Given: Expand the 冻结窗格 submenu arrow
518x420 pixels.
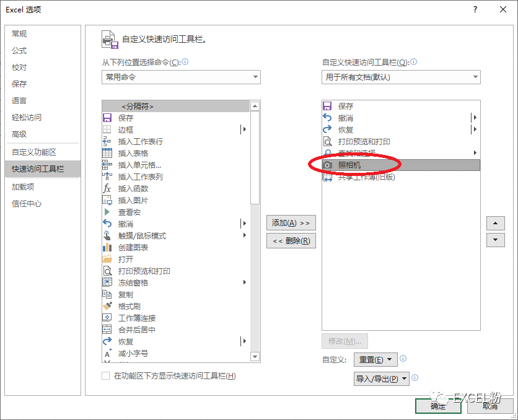Looking at the screenshot, I should [245, 282].
